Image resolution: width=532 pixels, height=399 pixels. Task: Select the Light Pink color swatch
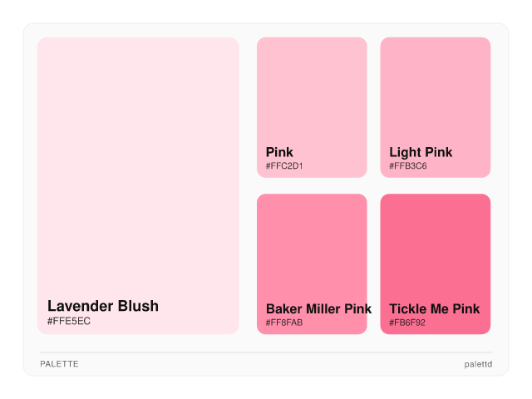click(x=435, y=91)
